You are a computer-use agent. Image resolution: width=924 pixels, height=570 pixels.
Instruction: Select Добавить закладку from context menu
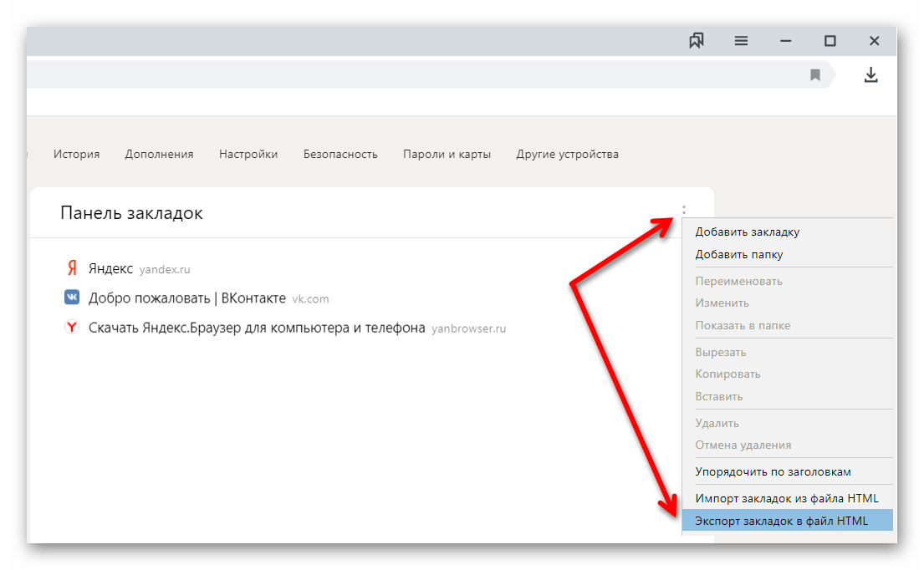tap(748, 232)
